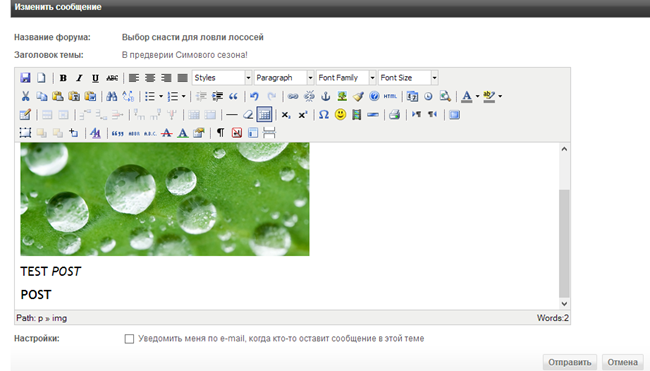Check the e-mail notification checkbox
This screenshot has height=371, width=650.
129,339
